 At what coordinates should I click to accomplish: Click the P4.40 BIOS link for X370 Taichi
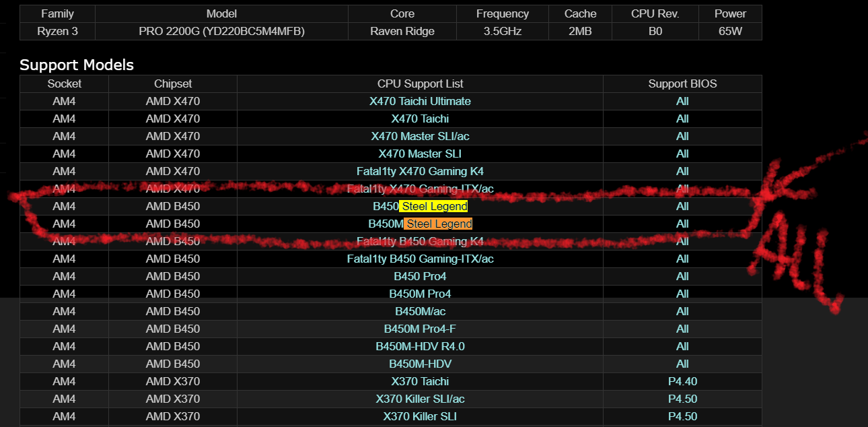click(x=682, y=381)
